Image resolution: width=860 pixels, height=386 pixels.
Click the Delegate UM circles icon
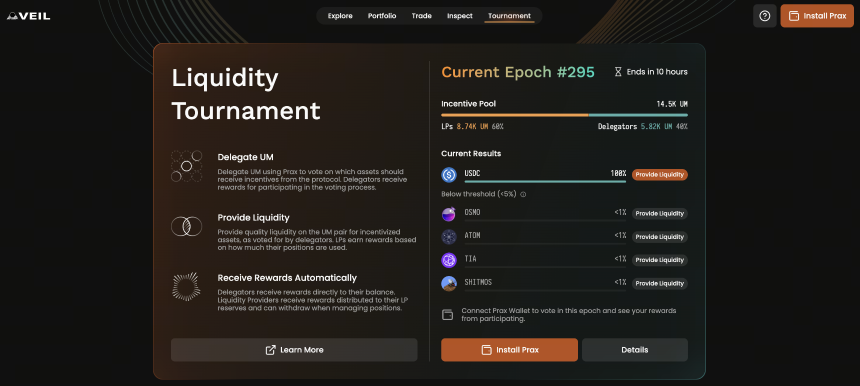point(186,166)
